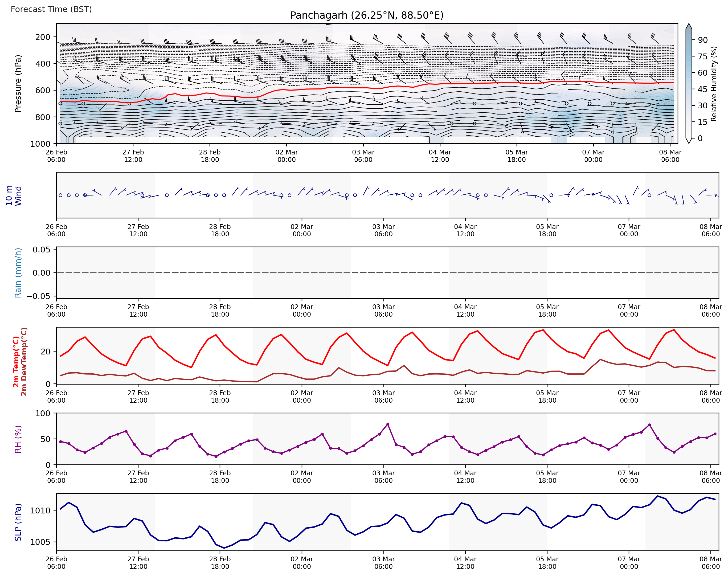Screen dimensions: 728x576
Task: Click the RH (%) axis label
Action: tap(18, 439)
